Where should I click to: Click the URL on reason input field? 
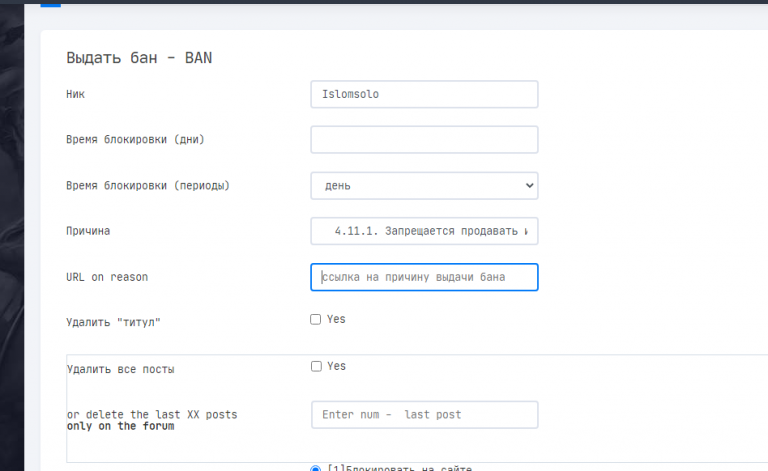pyautogui.click(x=424, y=277)
